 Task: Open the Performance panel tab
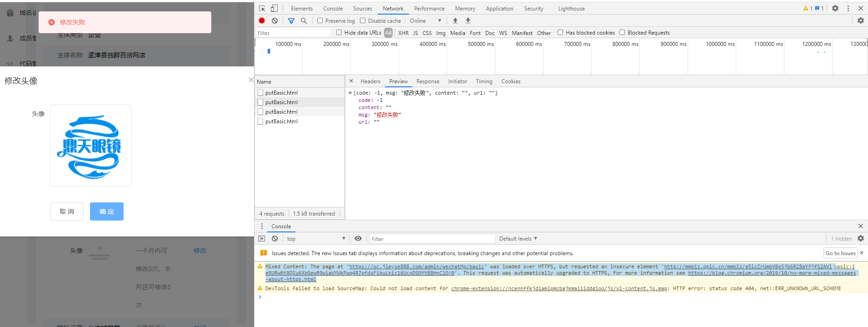(x=429, y=8)
